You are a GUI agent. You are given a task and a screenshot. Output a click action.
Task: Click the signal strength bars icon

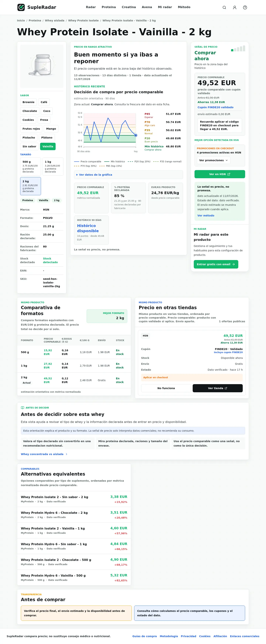tap(238, 49)
